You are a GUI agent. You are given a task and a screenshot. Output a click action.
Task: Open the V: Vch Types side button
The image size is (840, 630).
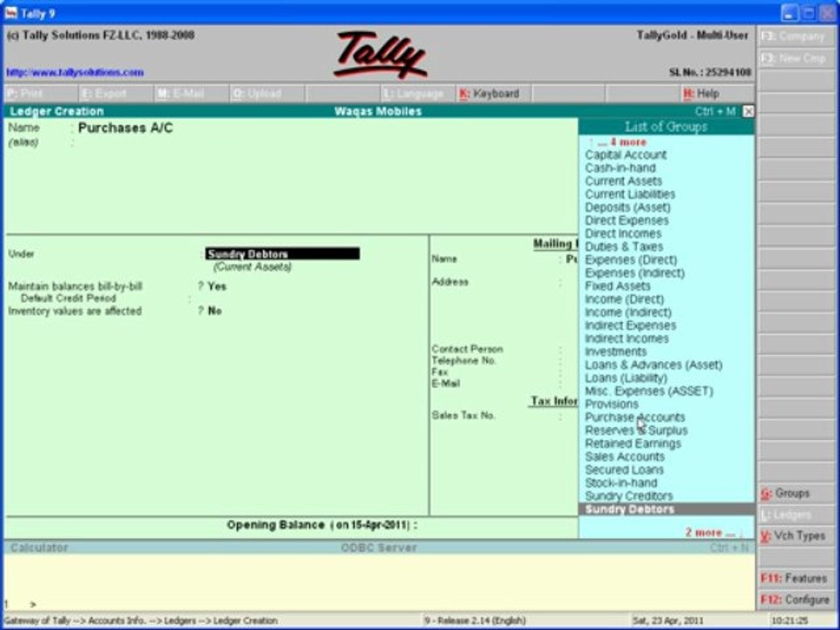(796, 535)
